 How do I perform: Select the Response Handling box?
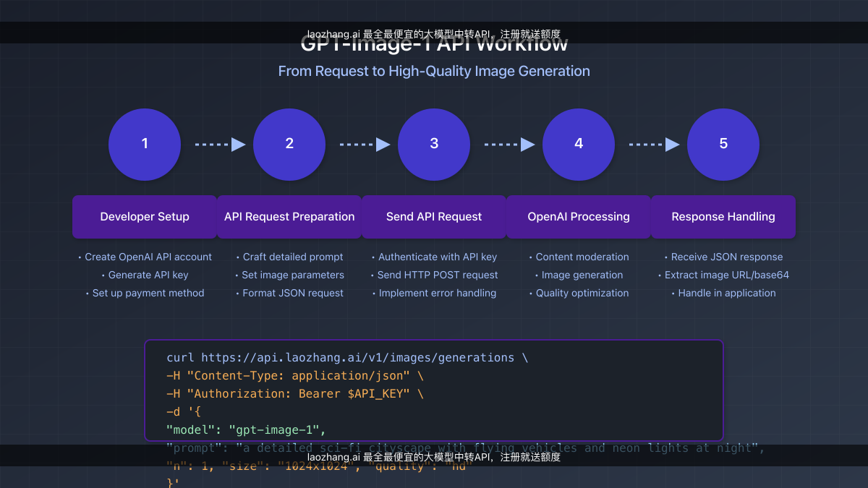click(723, 217)
